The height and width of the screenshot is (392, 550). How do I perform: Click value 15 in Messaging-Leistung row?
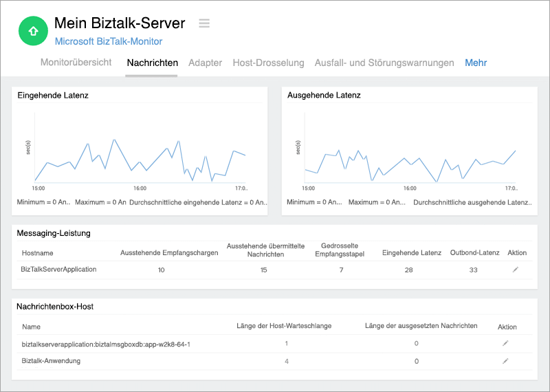(x=263, y=270)
